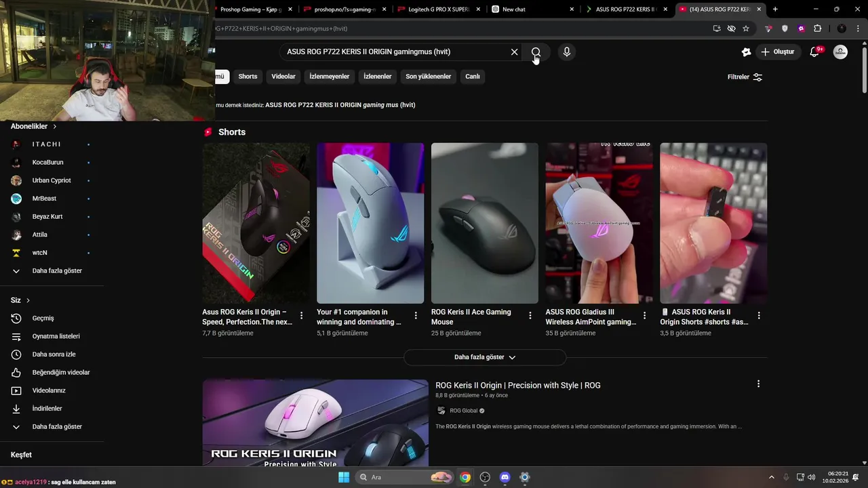The width and height of the screenshot is (868, 488).
Task: Open options for Asus ROG Keris II Origin short
Action: tap(302, 316)
